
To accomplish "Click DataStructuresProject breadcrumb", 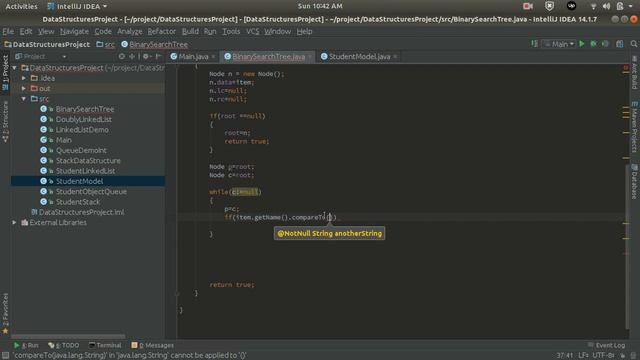I will (x=47, y=44).
